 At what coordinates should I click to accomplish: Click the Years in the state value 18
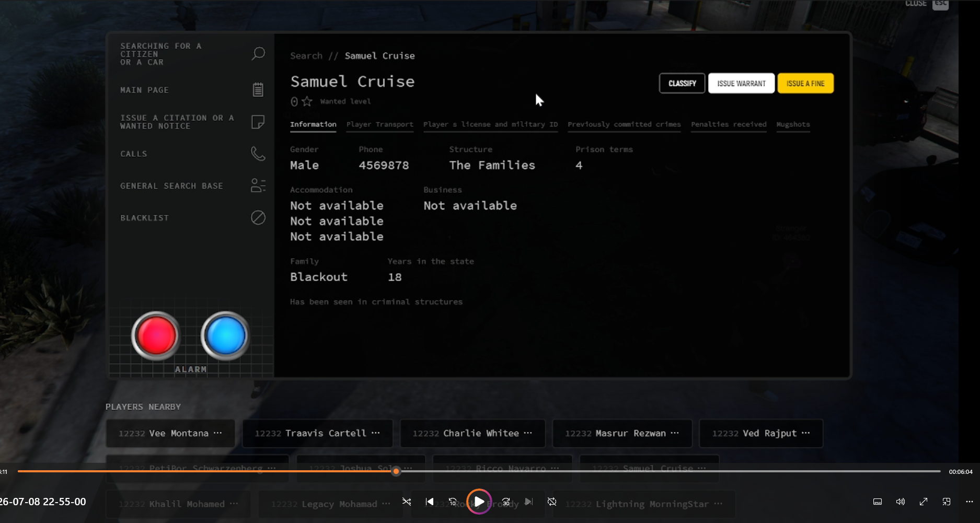pyautogui.click(x=395, y=277)
